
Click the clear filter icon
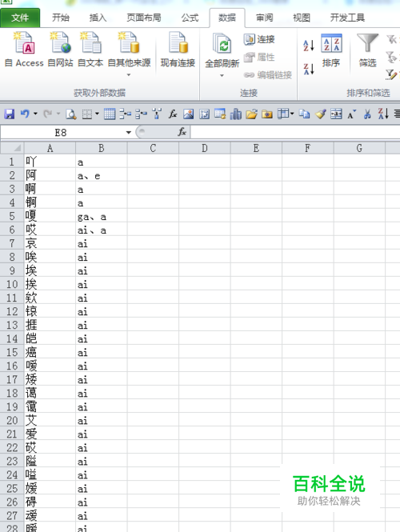[x=392, y=39]
